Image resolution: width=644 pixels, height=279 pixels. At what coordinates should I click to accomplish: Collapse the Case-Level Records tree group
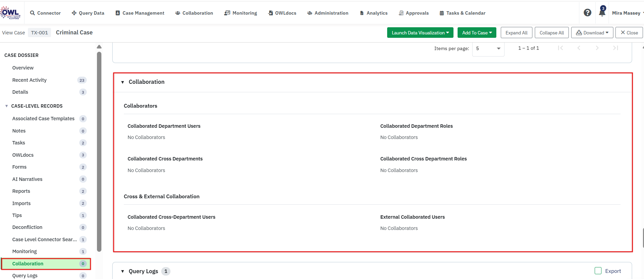click(6, 106)
